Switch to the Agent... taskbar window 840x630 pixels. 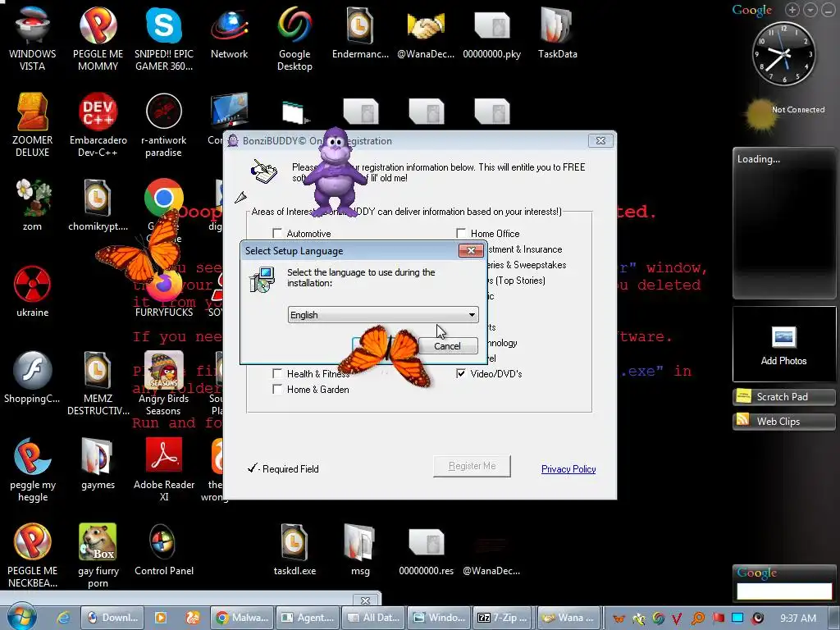pyautogui.click(x=308, y=618)
